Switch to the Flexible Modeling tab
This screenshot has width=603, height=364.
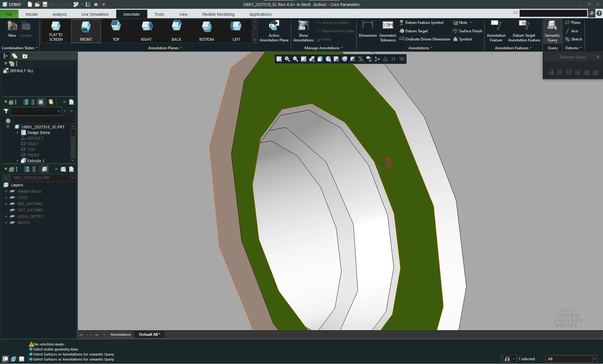pos(218,14)
